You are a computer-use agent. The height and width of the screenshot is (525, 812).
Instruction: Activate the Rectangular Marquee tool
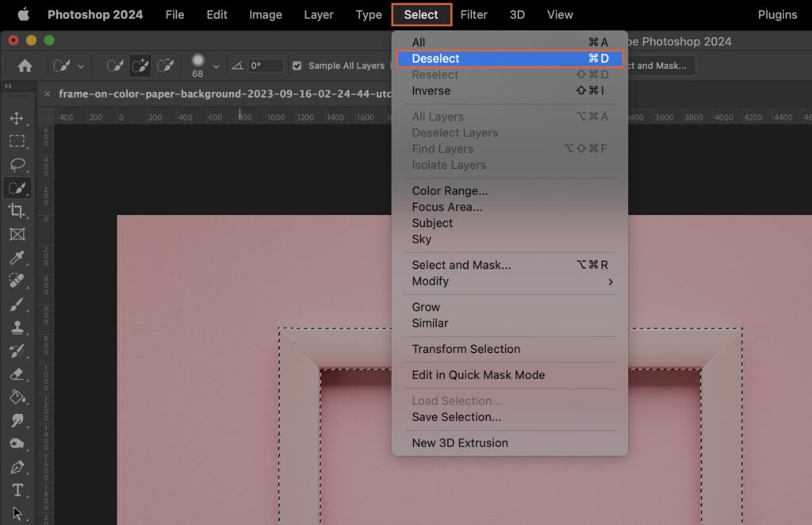[17, 141]
